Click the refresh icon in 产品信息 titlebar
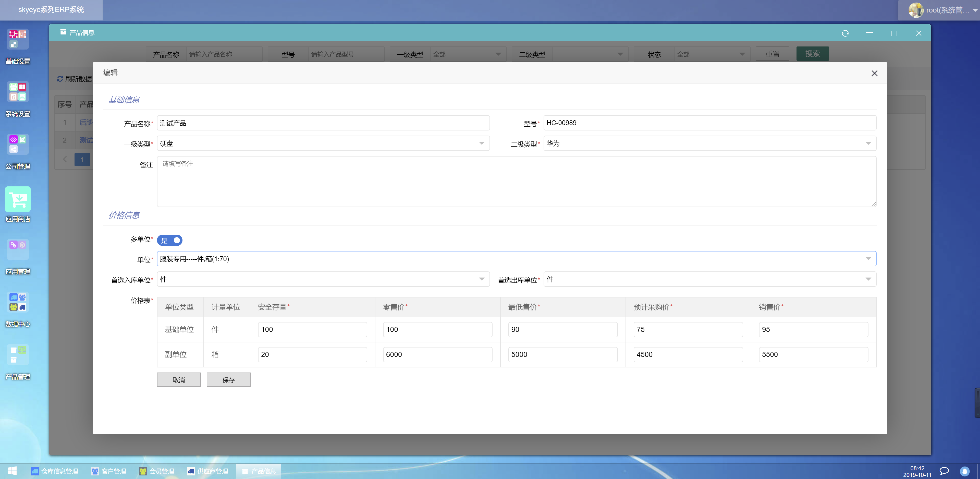The width and height of the screenshot is (980, 479). (x=845, y=33)
